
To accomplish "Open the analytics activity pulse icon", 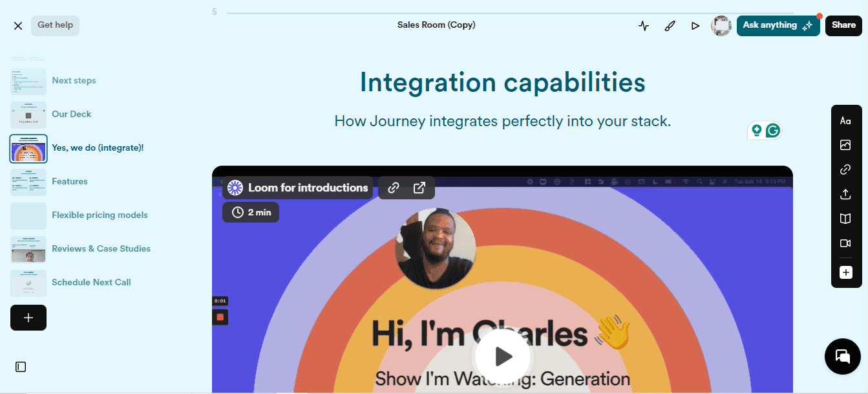I will click(x=643, y=26).
